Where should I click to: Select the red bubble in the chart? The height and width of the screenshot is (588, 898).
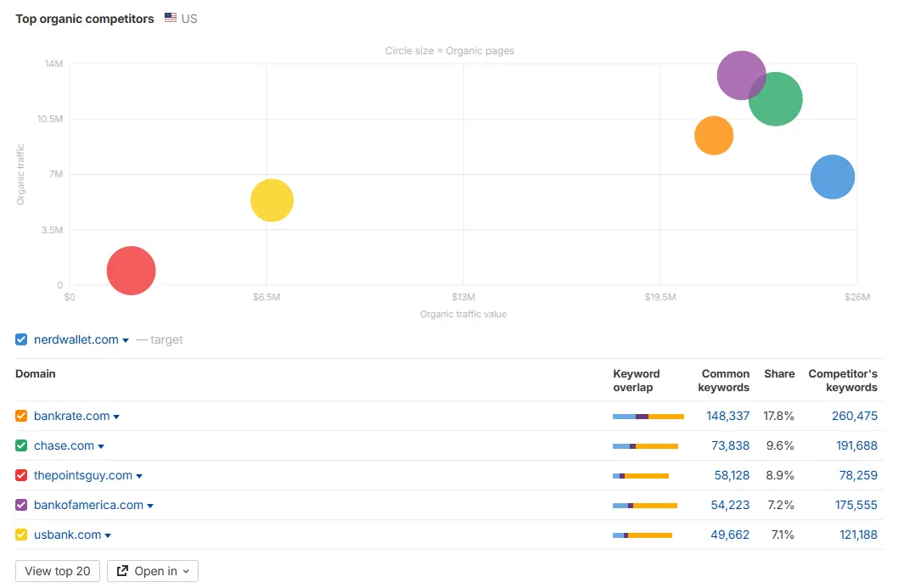point(132,271)
